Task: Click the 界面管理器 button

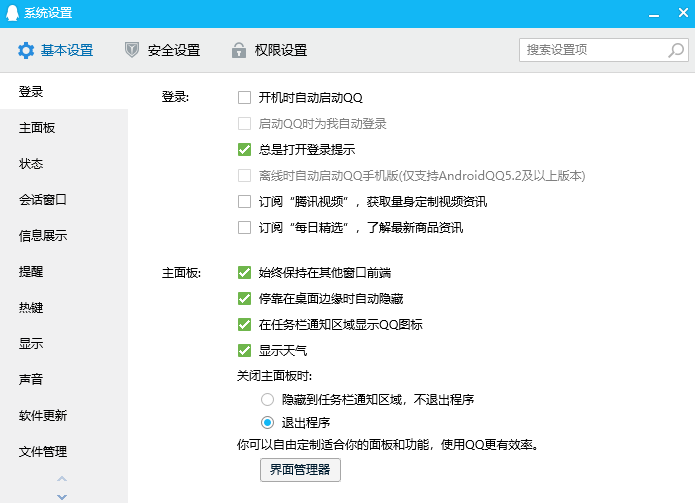Action: point(300,469)
